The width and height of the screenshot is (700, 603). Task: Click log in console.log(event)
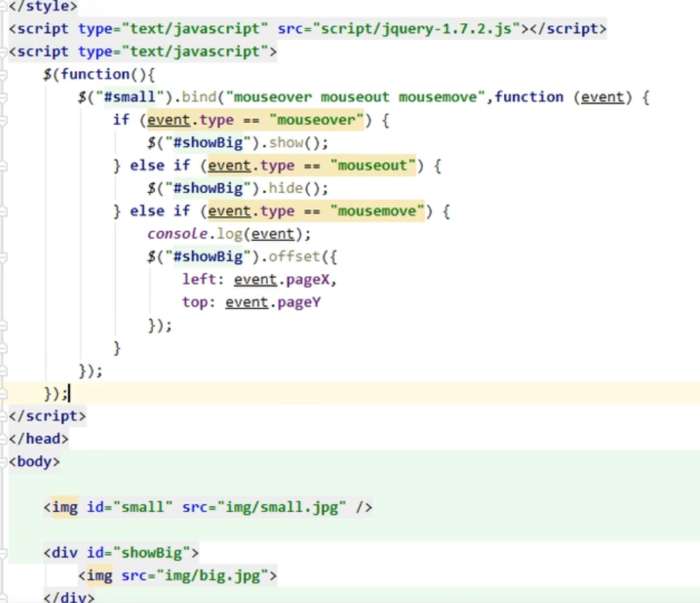[229, 234]
